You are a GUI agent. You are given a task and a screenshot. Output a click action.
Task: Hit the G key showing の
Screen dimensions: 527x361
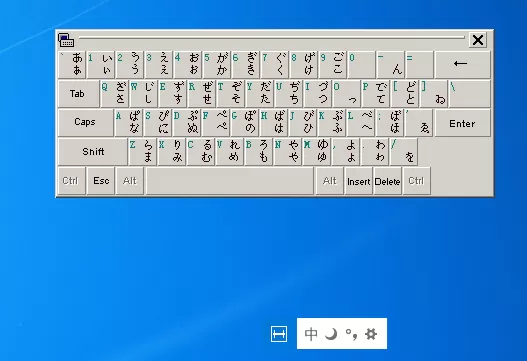[x=244, y=122]
